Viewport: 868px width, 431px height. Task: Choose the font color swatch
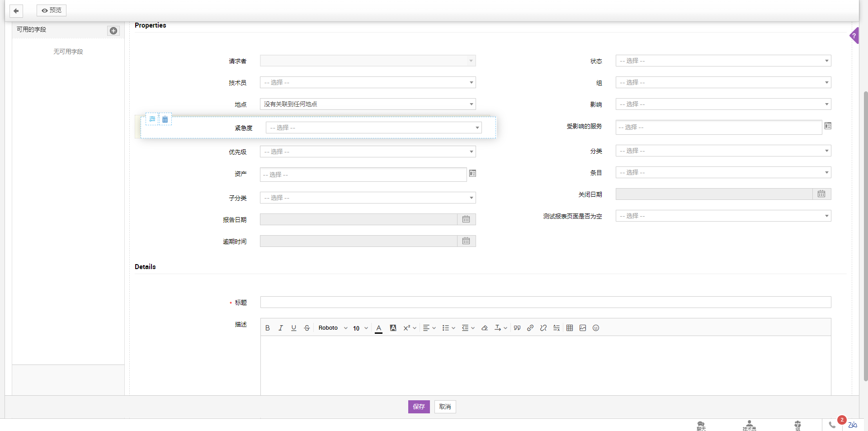tap(379, 328)
